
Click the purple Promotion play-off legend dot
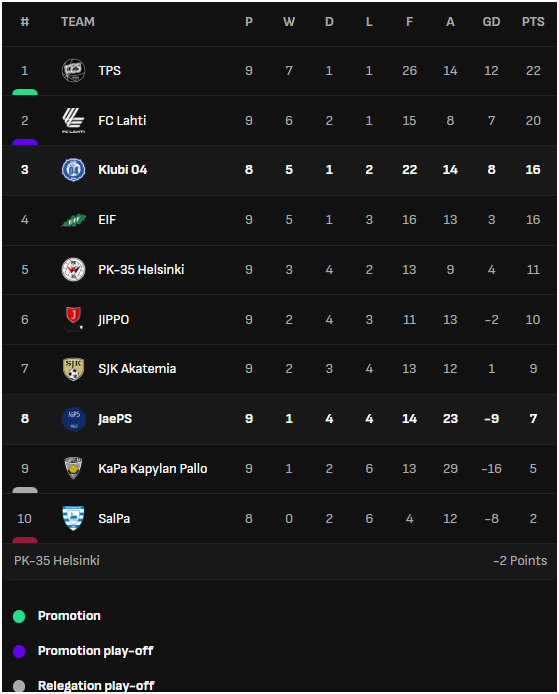tap(19, 651)
